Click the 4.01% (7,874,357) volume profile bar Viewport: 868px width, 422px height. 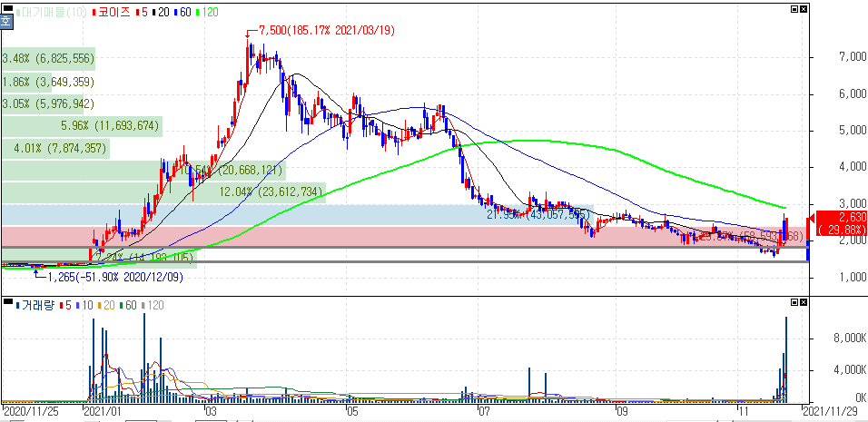point(55,149)
